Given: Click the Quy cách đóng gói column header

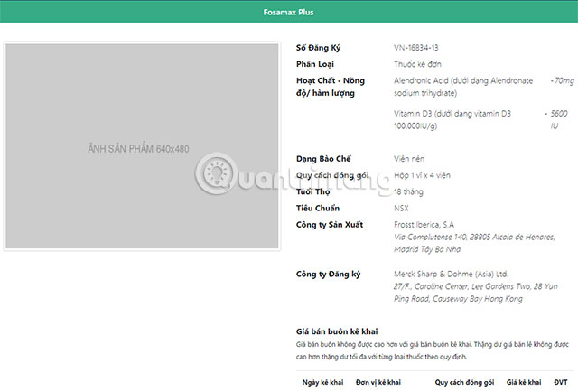Looking at the screenshot, I should [464, 382].
